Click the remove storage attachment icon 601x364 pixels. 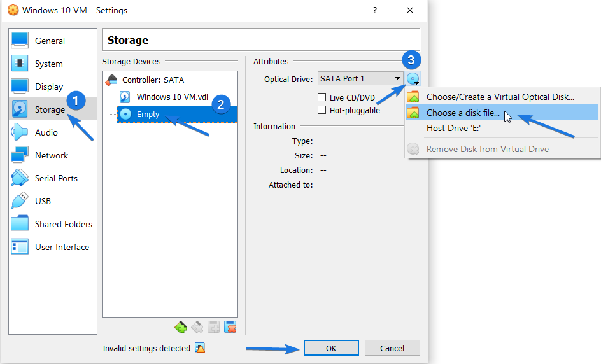(230, 327)
